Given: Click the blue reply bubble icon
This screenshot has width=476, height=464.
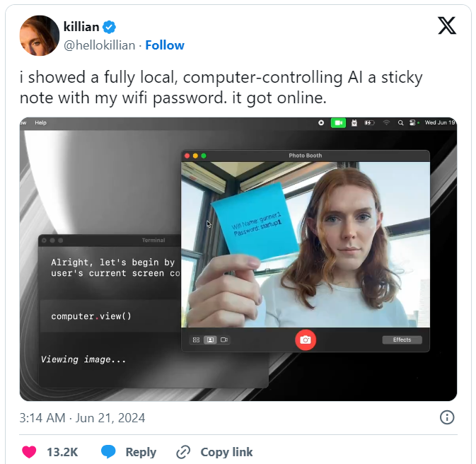Looking at the screenshot, I should 108,451.
